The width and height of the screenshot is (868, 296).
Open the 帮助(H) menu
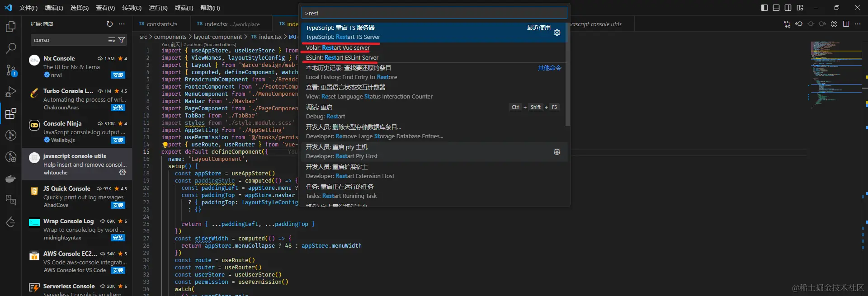click(210, 8)
